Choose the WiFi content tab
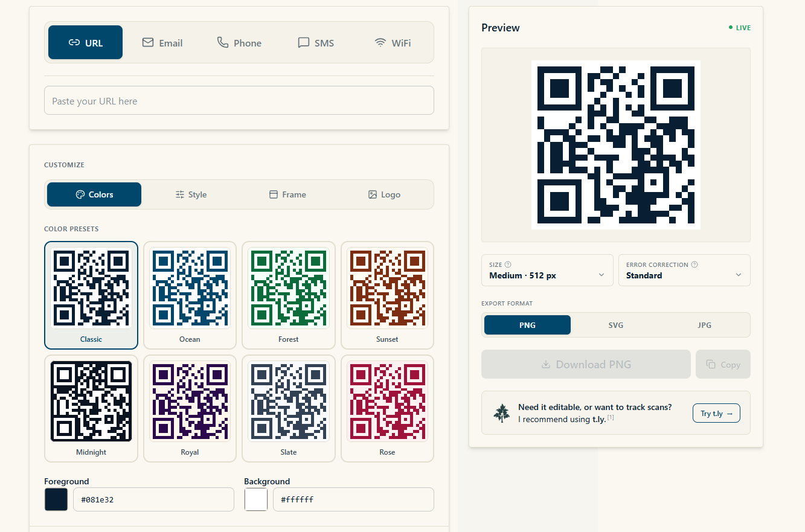 point(393,42)
